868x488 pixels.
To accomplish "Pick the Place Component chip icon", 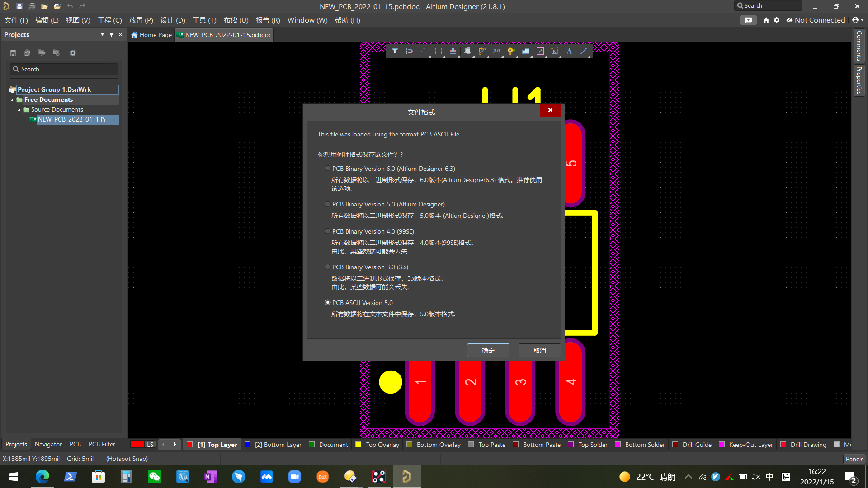I will (x=467, y=51).
